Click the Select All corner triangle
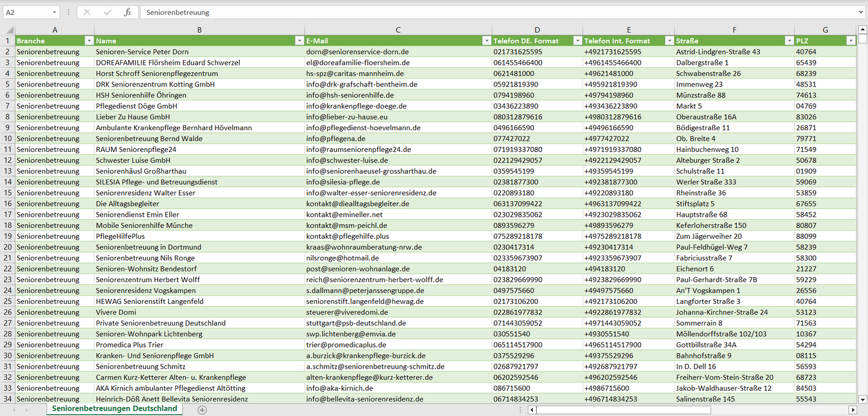 pos(10,30)
